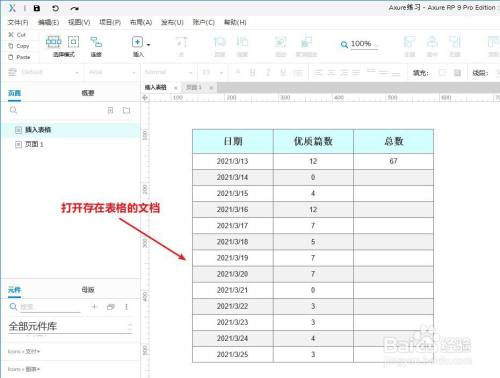Click the text color A icon

238,72
